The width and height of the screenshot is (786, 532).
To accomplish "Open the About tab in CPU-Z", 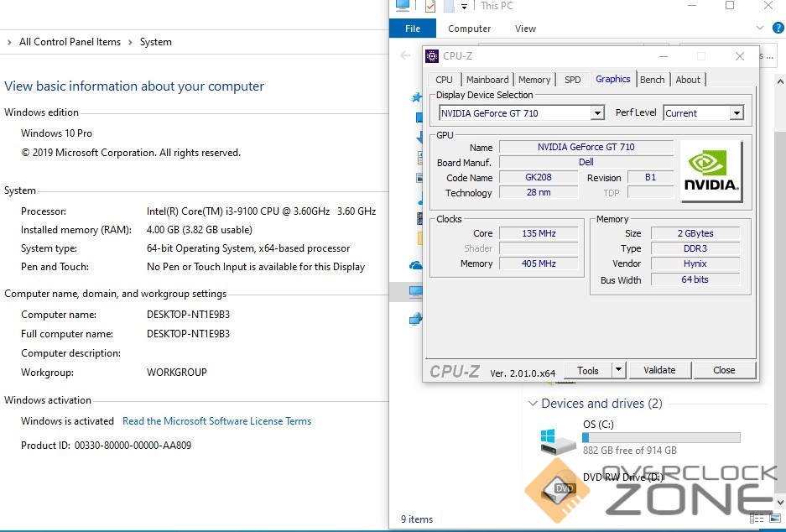I will click(x=688, y=80).
